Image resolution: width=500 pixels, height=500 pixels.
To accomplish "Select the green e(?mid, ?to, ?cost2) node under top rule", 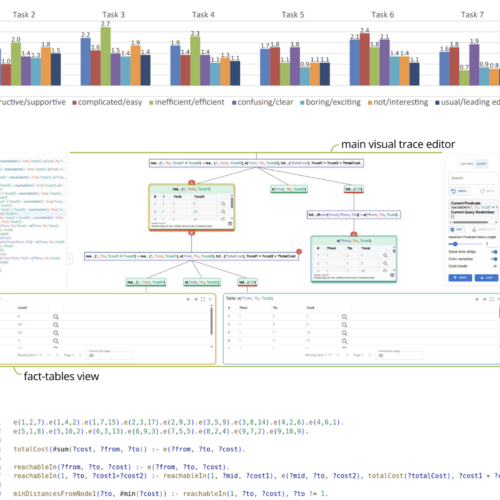I will coord(289,189).
